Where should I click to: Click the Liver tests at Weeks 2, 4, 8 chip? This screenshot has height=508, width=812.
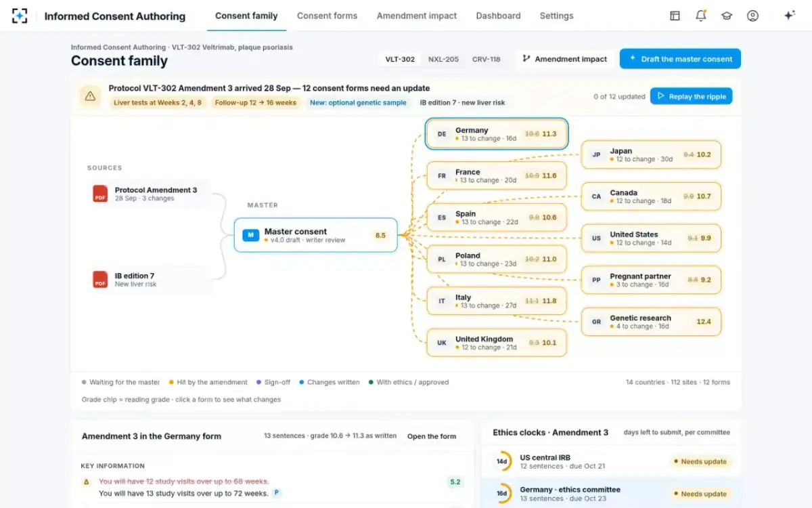[x=157, y=103]
